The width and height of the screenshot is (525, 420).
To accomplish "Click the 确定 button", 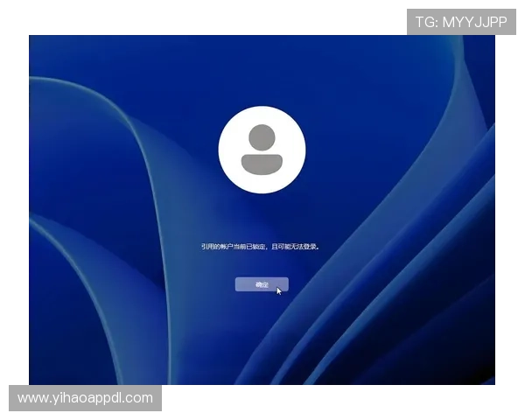I will [261, 284].
